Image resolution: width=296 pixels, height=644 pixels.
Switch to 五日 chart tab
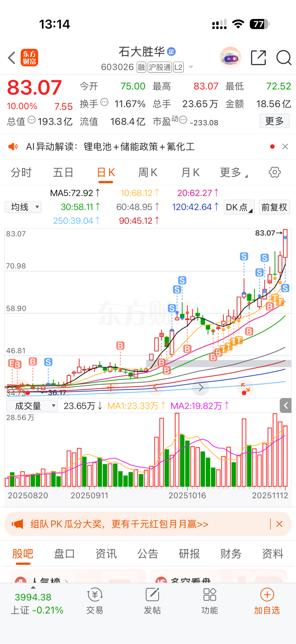pos(63,172)
